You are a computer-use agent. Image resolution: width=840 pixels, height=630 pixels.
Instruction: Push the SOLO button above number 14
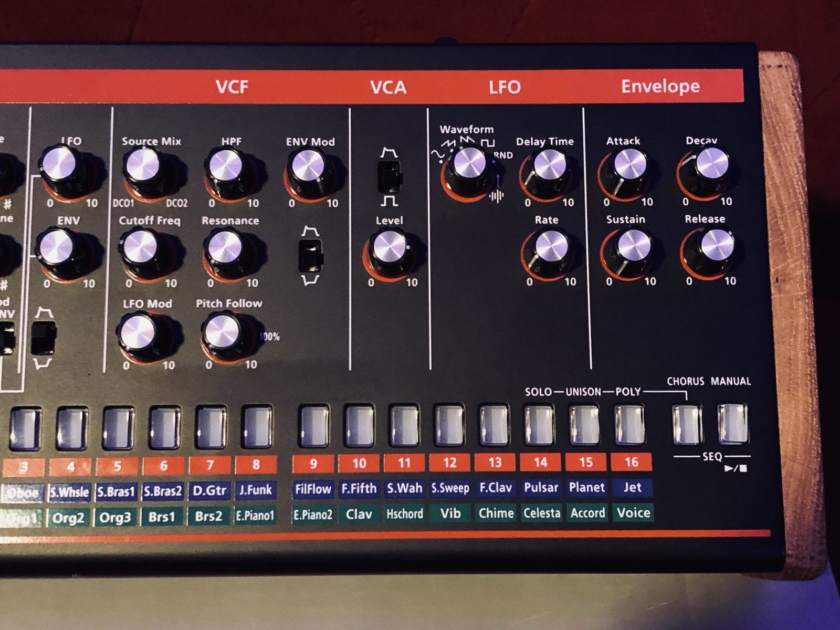(539, 424)
